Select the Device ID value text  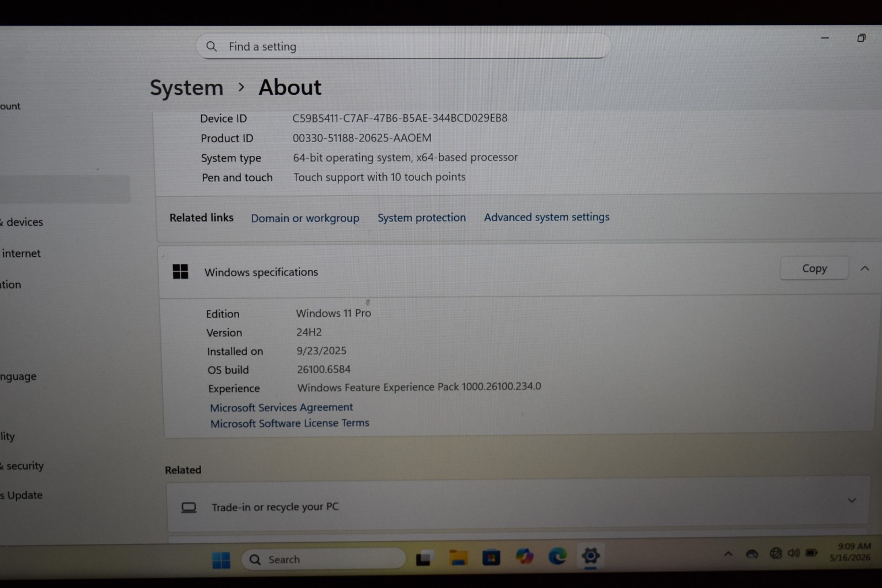point(400,118)
